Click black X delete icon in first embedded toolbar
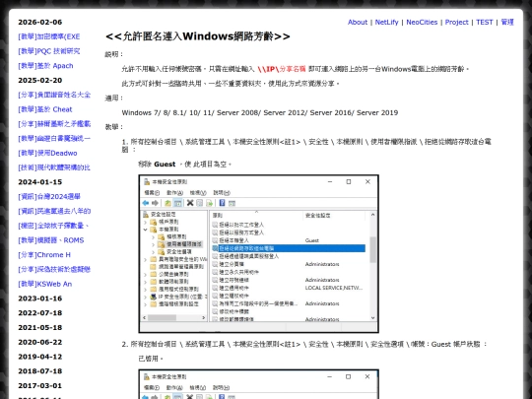The width and height of the screenshot is (532, 399). [190, 203]
